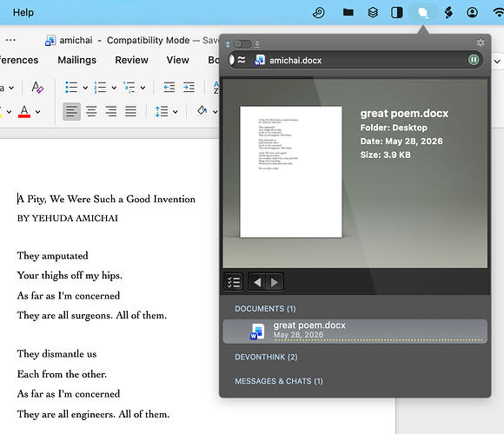Toggle the switch at top of popup
The image size is (504, 434).
point(242,43)
